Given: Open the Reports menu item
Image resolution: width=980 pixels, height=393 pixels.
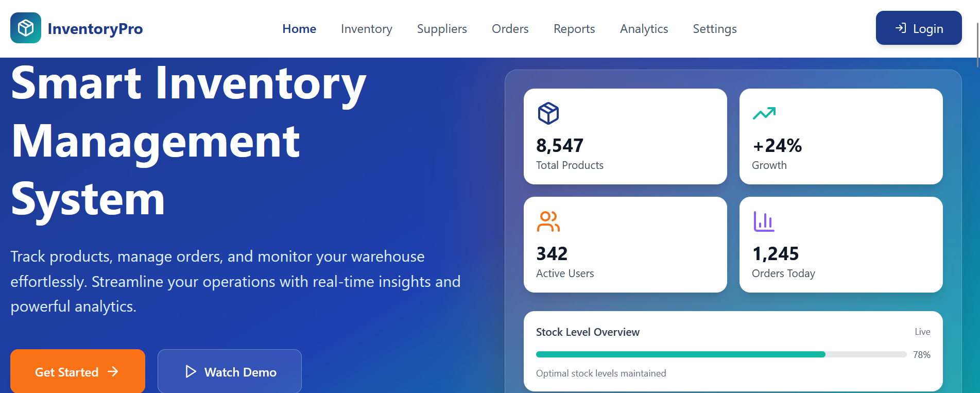Looking at the screenshot, I should click(x=574, y=29).
